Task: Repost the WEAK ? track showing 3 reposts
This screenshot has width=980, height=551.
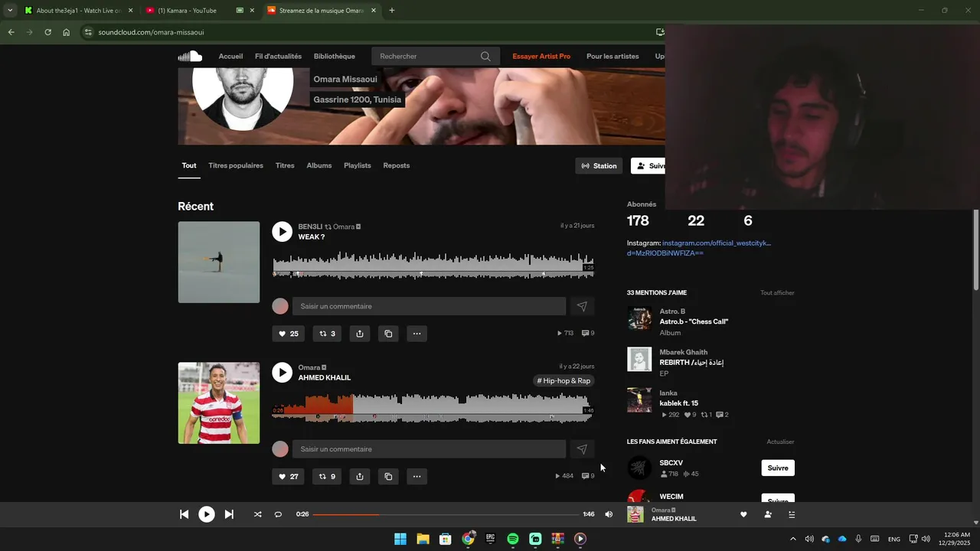Action: point(327,334)
